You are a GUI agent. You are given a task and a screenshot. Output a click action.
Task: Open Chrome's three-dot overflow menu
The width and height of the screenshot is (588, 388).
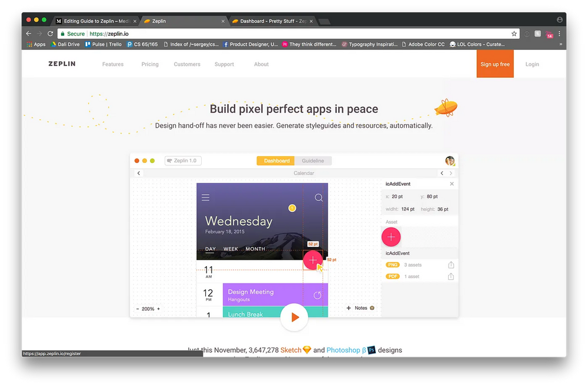pyautogui.click(x=560, y=34)
